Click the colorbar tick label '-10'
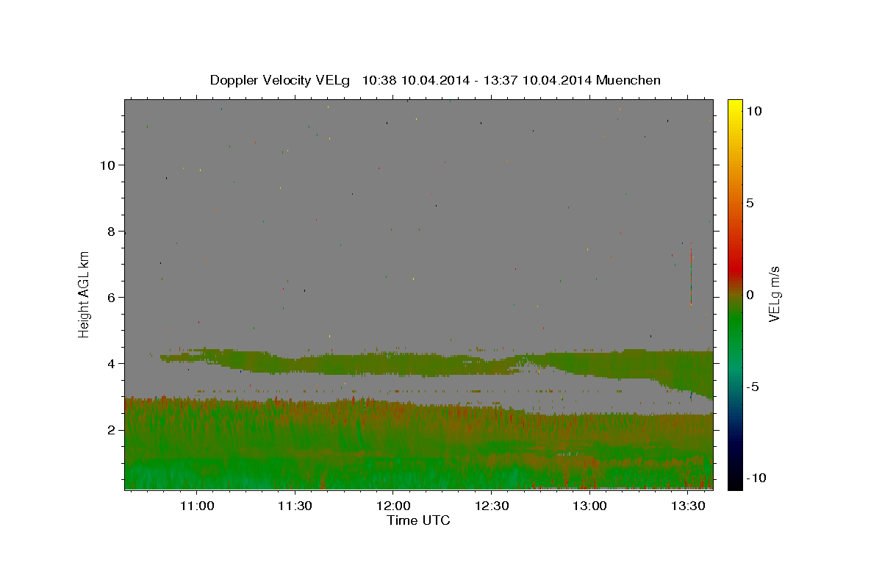 point(756,478)
